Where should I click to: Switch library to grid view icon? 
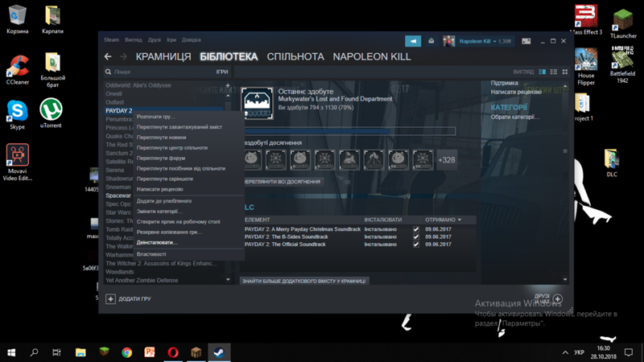[x=565, y=72]
